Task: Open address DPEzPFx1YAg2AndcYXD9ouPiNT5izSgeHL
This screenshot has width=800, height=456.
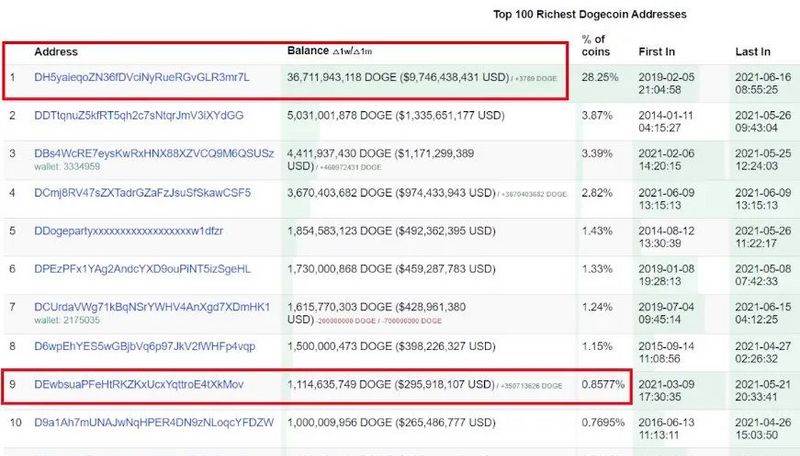Action: point(142,269)
